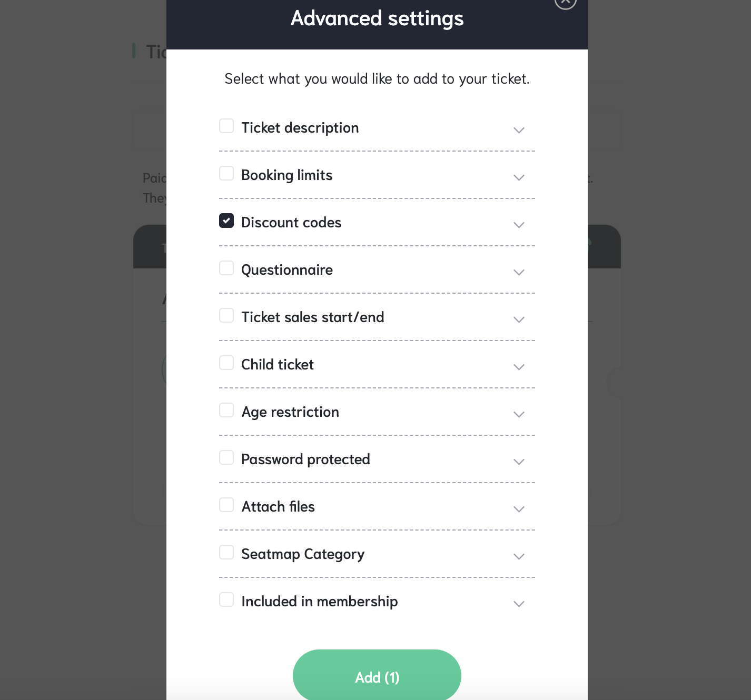Enable the Ticket description checkbox
751x700 pixels.
226,126
